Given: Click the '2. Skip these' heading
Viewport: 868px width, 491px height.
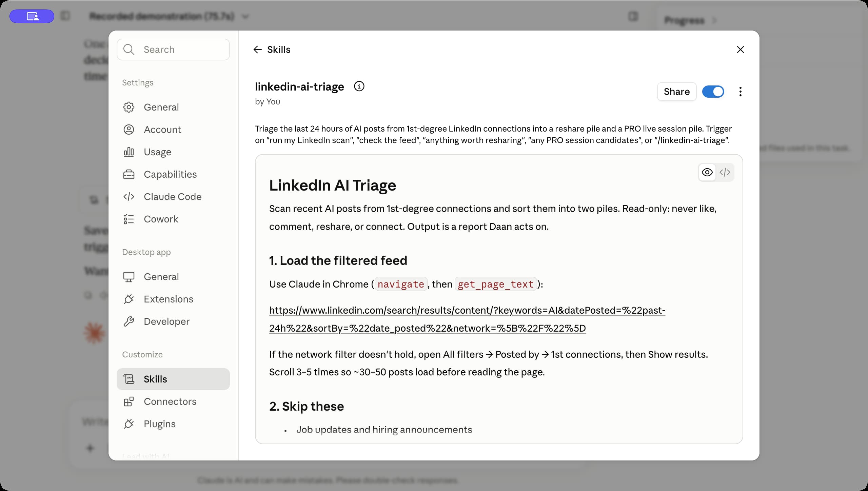Looking at the screenshot, I should tap(307, 406).
